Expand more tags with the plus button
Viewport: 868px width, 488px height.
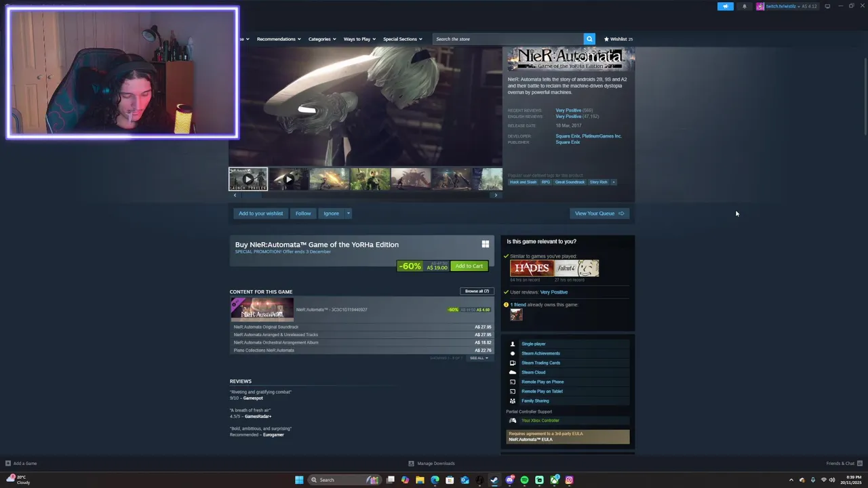point(614,182)
